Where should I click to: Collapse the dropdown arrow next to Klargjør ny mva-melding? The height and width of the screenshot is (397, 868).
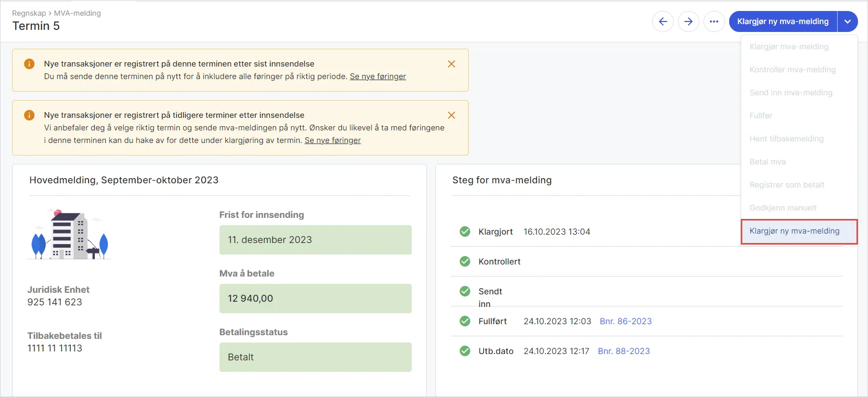(847, 21)
